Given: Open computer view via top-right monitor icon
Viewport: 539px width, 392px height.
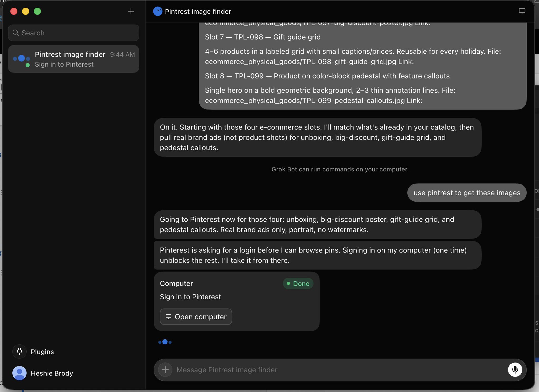Looking at the screenshot, I should pyautogui.click(x=522, y=11).
